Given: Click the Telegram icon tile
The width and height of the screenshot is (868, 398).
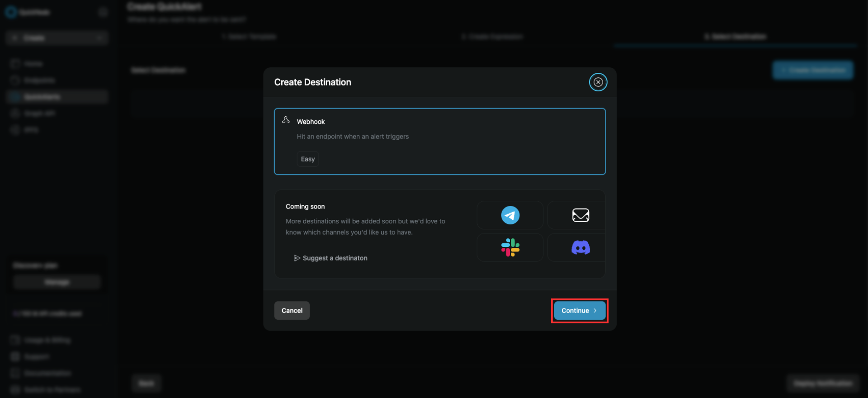Looking at the screenshot, I should pos(510,215).
